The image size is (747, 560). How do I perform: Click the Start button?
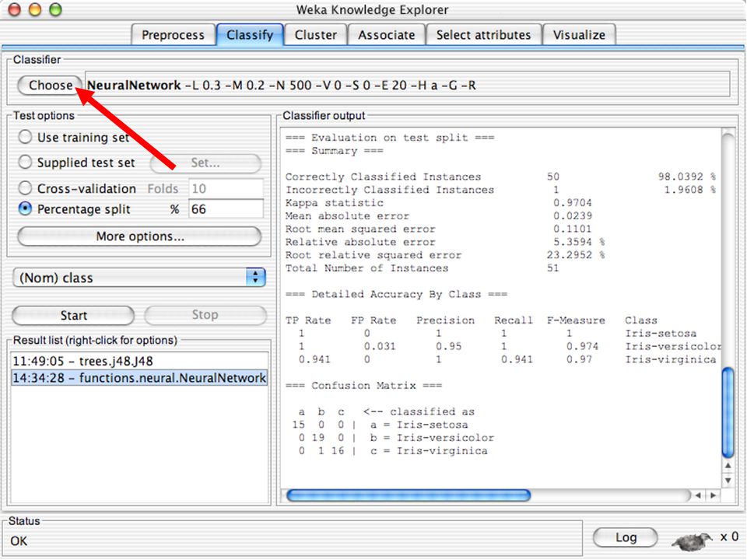pos(73,315)
